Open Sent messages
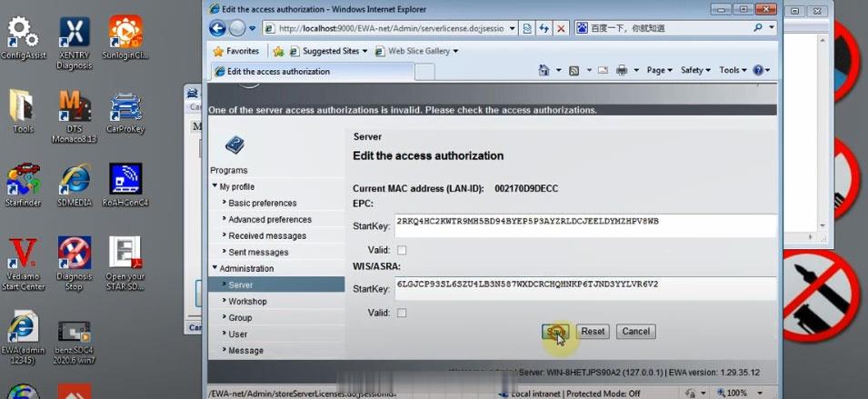Viewport: 868px width, 399px height. (x=258, y=252)
